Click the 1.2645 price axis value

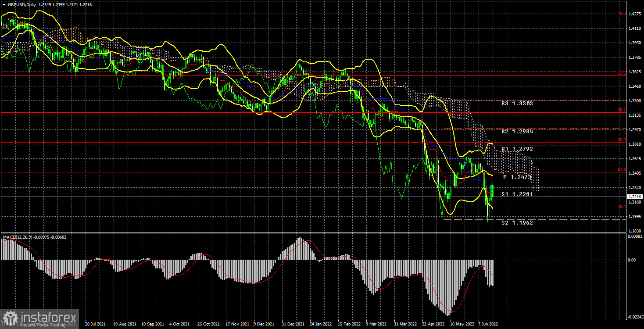[635, 159]
